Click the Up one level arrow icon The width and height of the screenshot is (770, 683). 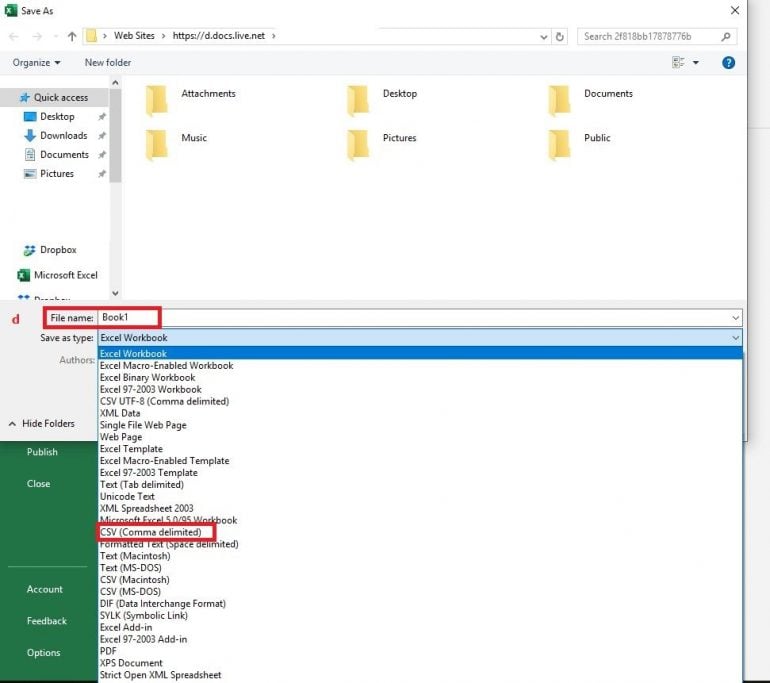point(71,36)
